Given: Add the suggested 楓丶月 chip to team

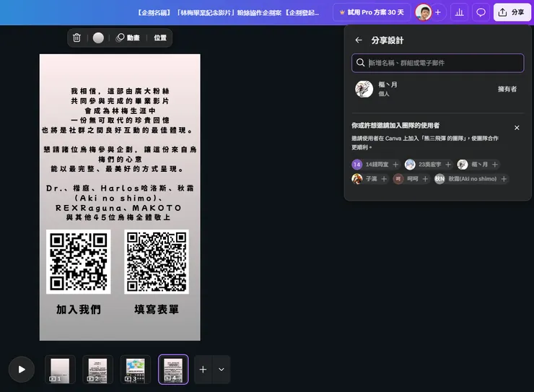Looking at the screenshot, I should click(x=495, y=165).
